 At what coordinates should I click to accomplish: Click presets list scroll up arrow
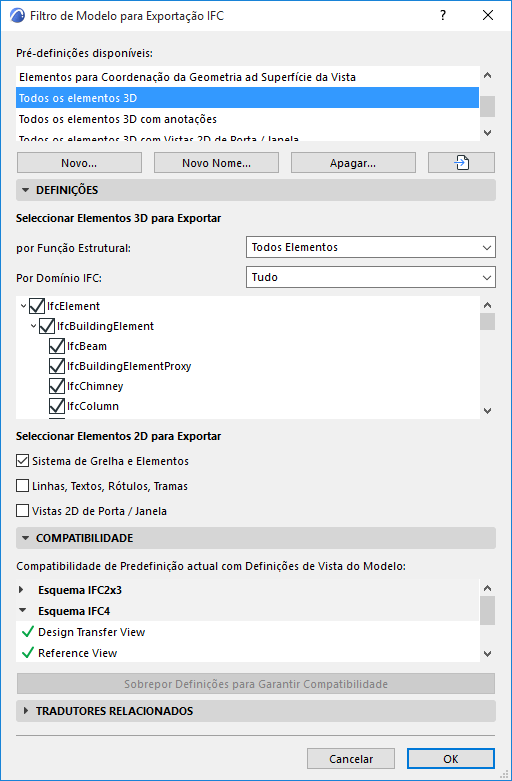[x=488, y=76]
